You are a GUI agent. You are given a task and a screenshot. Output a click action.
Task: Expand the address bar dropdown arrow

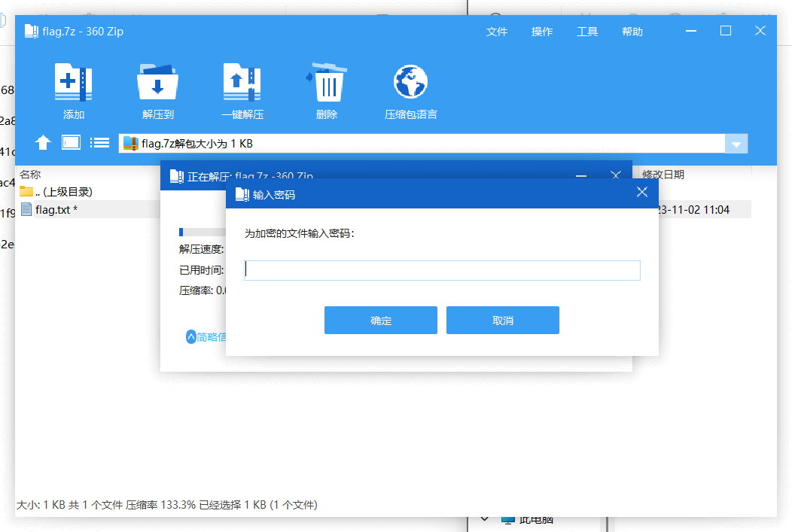[736, 143]
